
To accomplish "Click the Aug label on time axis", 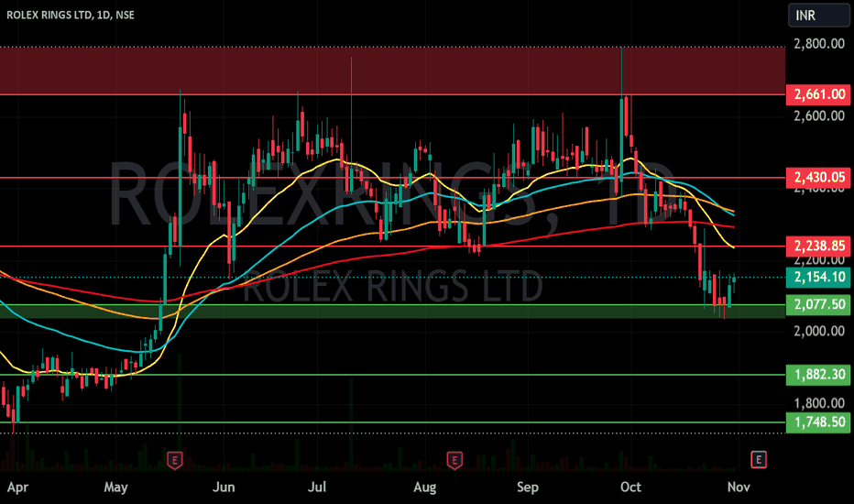I will point(425,488).
